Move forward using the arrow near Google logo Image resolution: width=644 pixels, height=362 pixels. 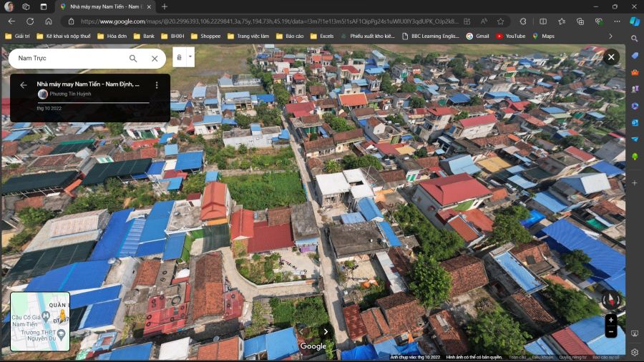(x=326, y=331)
